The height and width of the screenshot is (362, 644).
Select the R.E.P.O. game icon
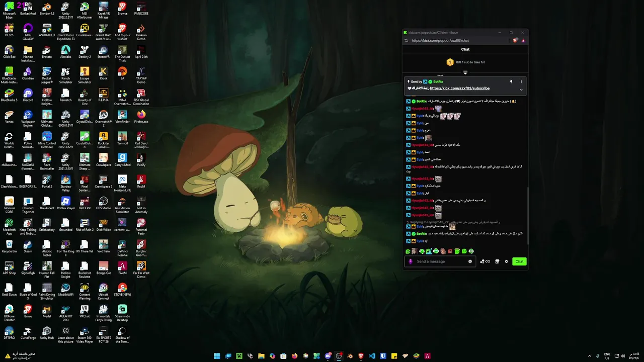(103, 96)
